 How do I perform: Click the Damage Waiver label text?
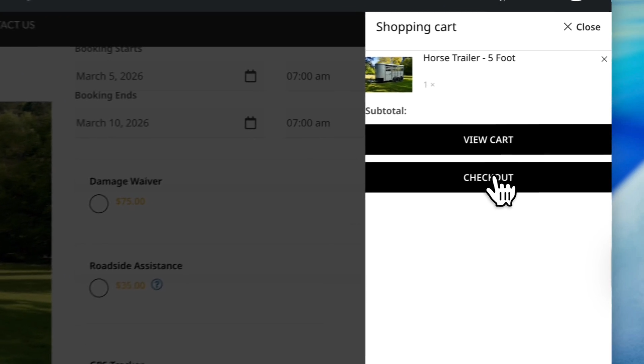(126, 181)
